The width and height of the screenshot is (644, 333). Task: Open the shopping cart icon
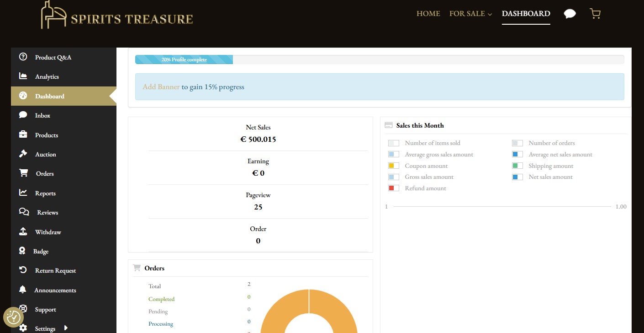(595, 14)
